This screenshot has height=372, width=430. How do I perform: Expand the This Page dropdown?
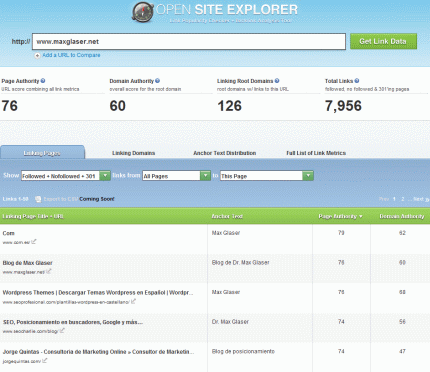point(308,176)
